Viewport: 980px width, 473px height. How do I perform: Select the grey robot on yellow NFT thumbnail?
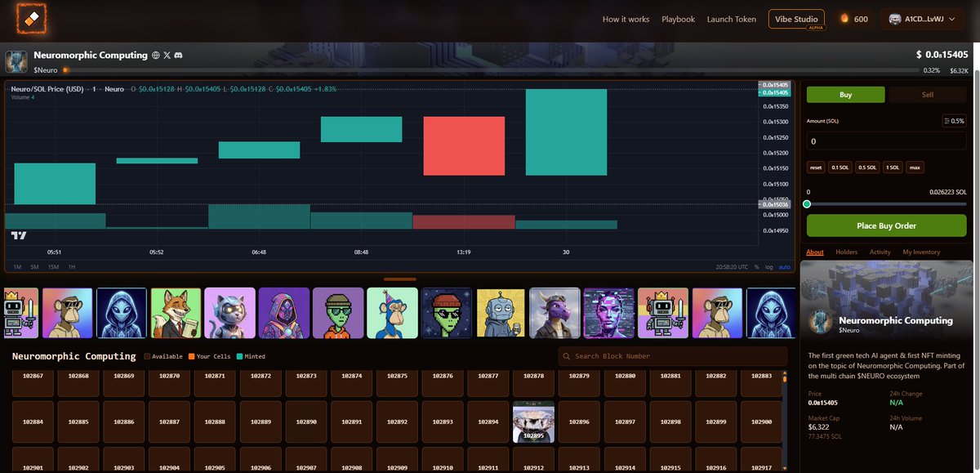[x=501, y=313]
